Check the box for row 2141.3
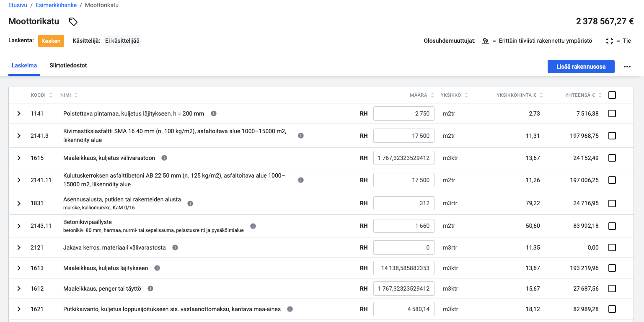This screenshot has width=644, height=322. coord(612,136)
